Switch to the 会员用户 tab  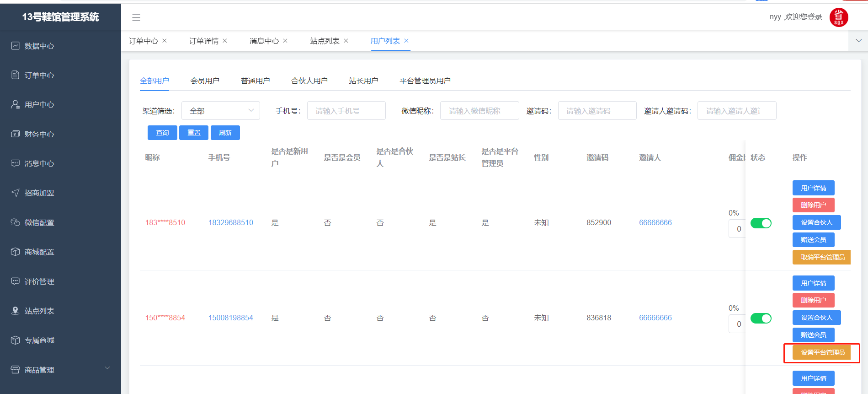205,81
